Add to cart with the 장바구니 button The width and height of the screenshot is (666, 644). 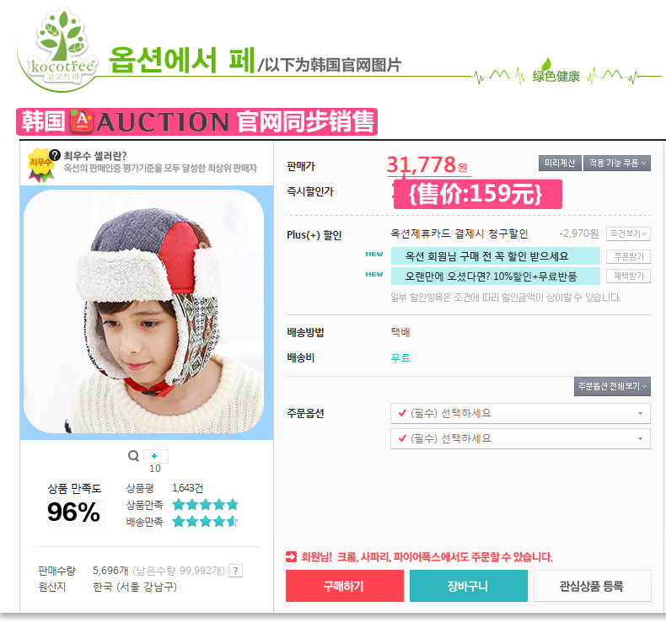point(469,586)
